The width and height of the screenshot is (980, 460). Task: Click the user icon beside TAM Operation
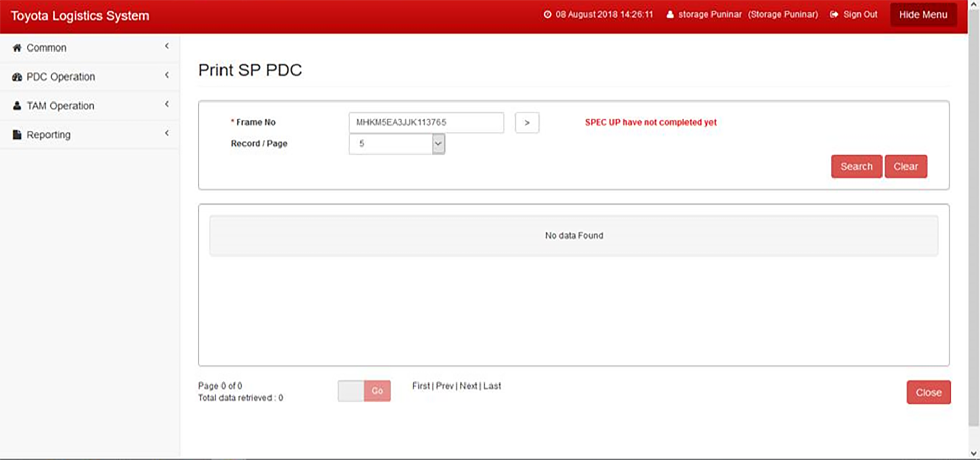(x=17, y=106)
